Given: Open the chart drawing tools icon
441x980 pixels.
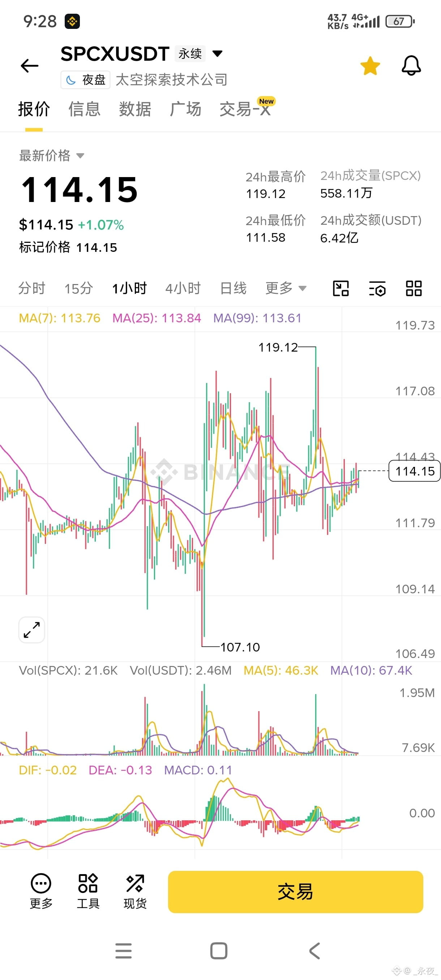Looking at the screenshot, I should point(341,288).
